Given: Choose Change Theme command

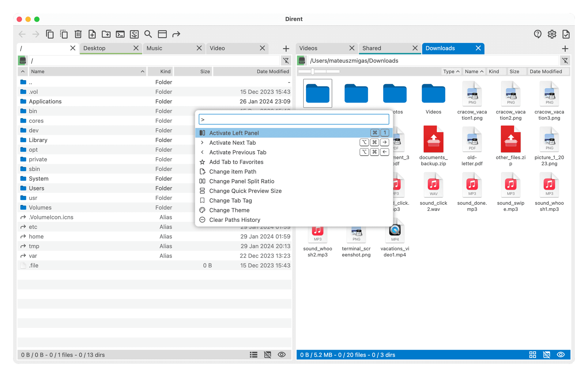Looking at the screenshot, I should [294, 210].
